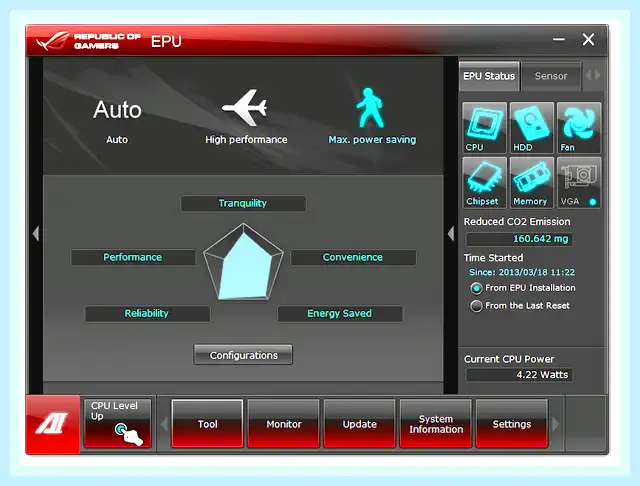The height and width of the screenshot is (486, 640).
Task: Click the Reliability label
Action: point(147,313)
